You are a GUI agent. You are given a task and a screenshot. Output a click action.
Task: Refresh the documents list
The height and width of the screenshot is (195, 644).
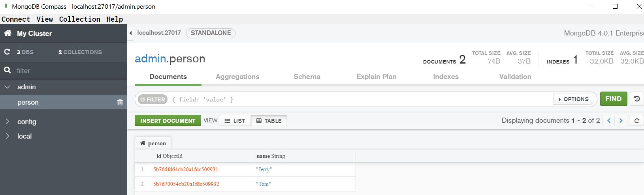point(636,121)
